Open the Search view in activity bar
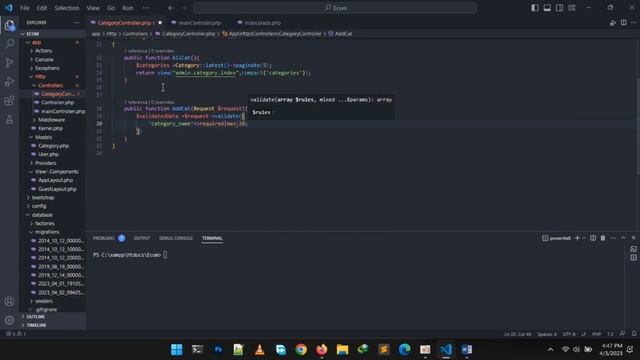This screenshot has height=360, width=640. coord(9,44)
